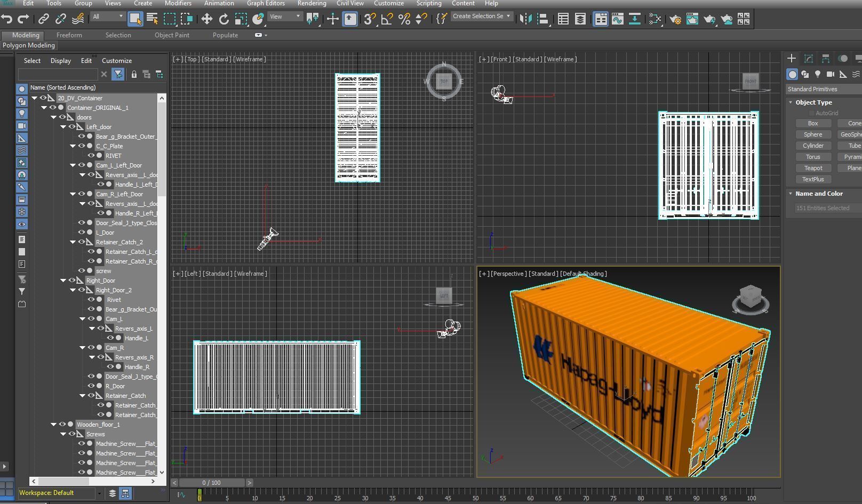This screenshot has height=504, width=862.
Task: Toggle the Spinner Snap icon
Action: [421, 19]
